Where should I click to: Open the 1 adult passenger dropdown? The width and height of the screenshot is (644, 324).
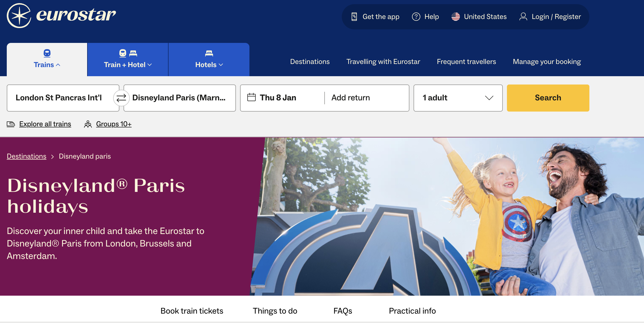(458, 98)
